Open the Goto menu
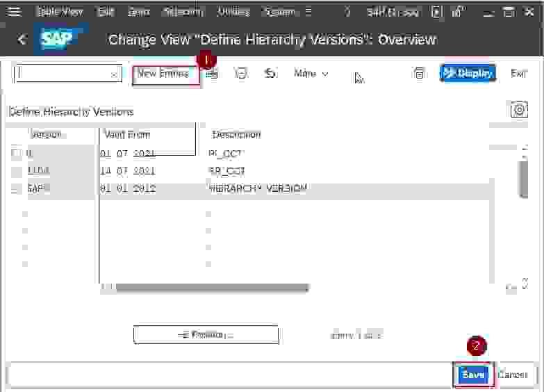 coord(138,12)
